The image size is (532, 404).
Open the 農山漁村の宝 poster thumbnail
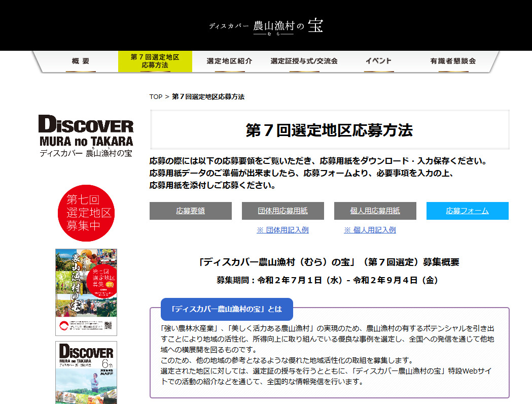(86, 291)
